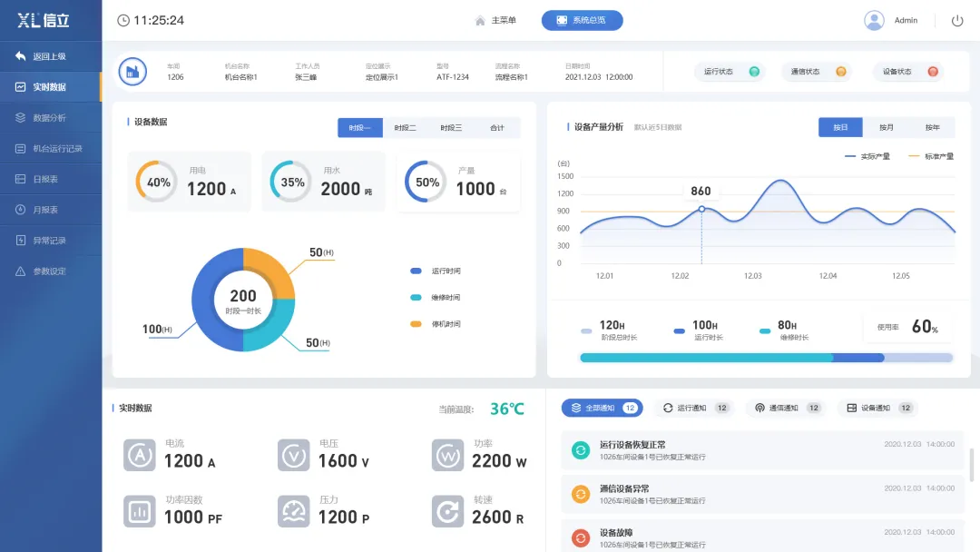Viewport: 980px width, 552px height.
Task: Open 异常记录 in the sidebar
Action: coord(50,241)
